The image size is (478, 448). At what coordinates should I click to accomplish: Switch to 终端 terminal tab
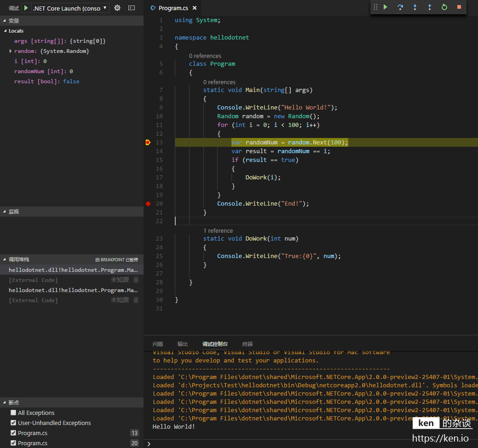pos(248,344)
